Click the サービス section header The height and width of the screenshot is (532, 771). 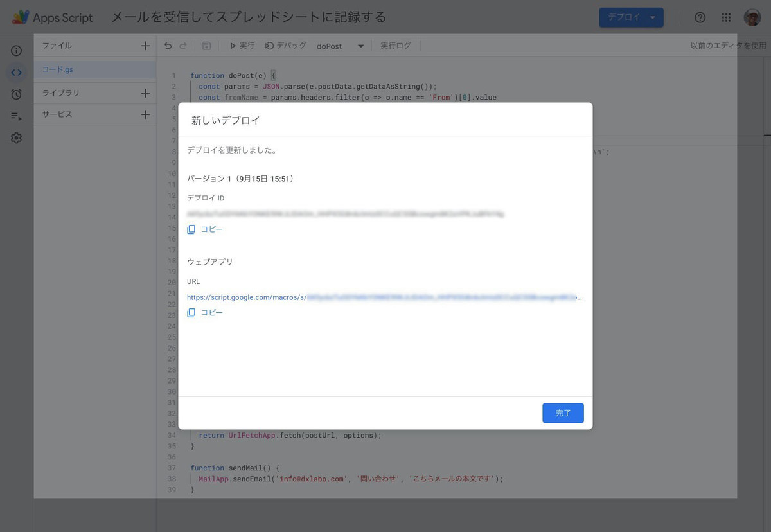pyautogui.click(x=57, y=114)
